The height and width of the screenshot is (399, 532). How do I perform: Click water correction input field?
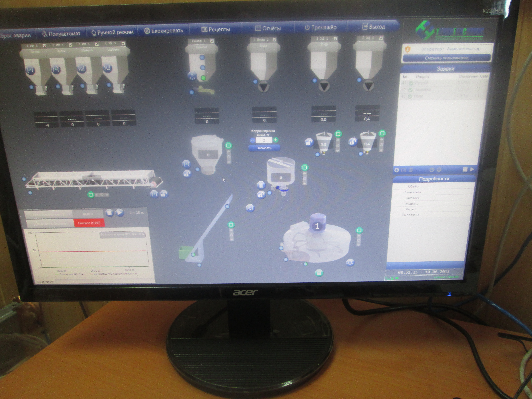pyautogui.click(x=264, y=140)
